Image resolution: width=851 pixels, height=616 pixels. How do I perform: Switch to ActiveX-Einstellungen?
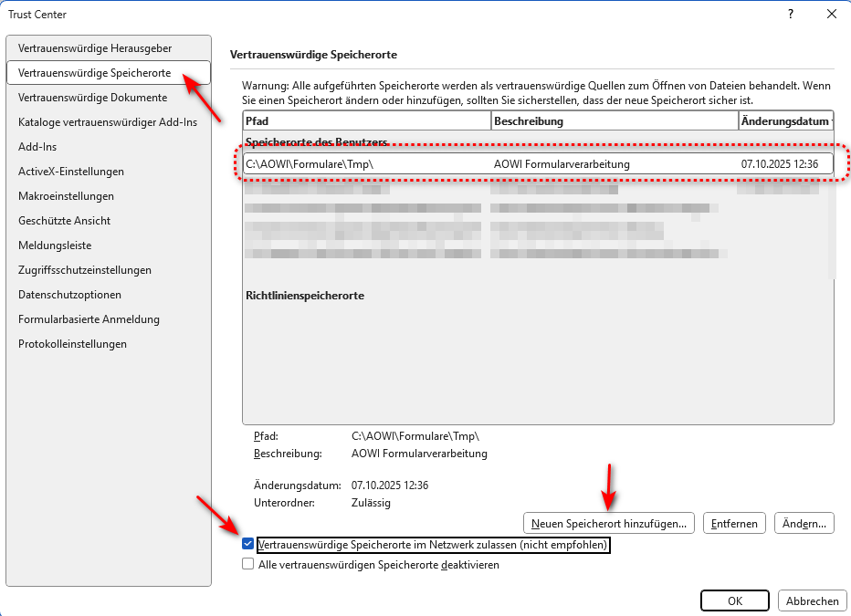[x=71, y=171]
